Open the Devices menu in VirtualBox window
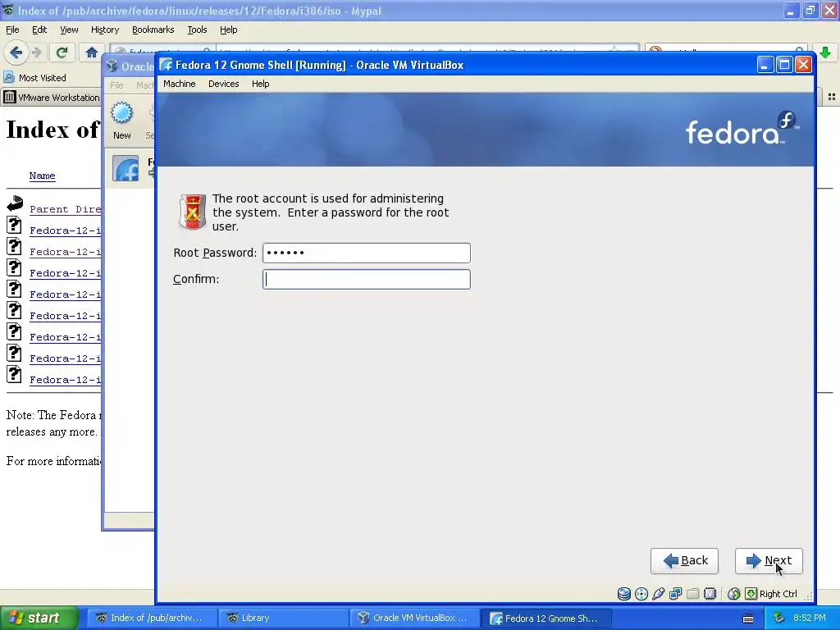The width and height of the screenshot is (840, 630). point(223,84)
